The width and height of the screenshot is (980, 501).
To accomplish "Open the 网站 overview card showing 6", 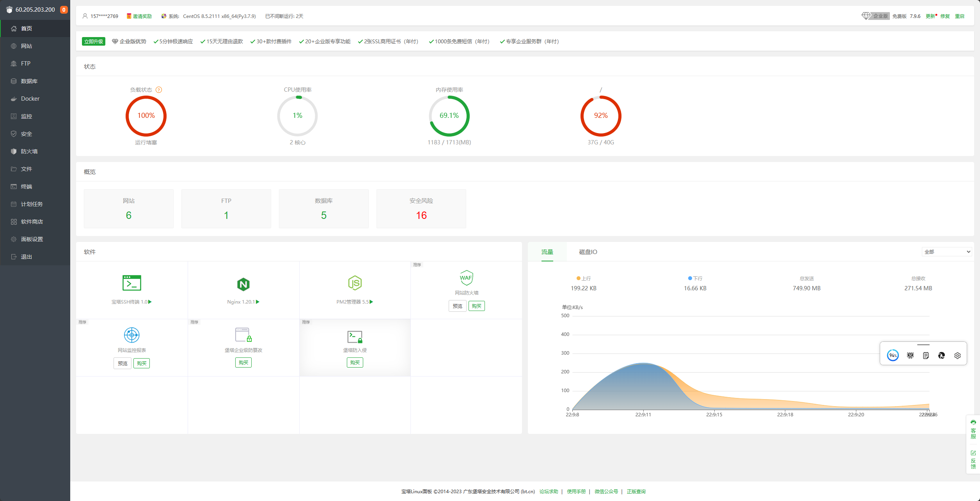I will [x=129, y=209].
